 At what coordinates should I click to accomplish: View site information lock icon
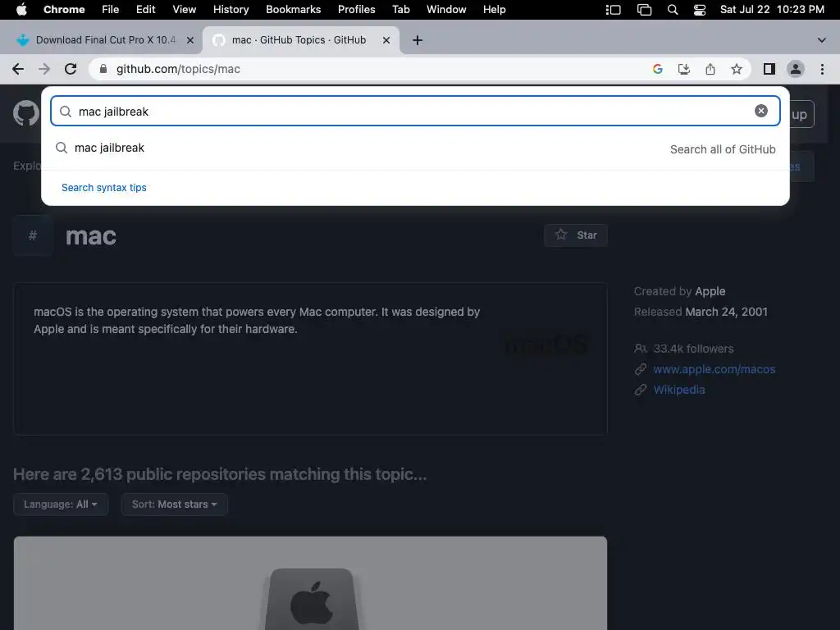(103, 69)
